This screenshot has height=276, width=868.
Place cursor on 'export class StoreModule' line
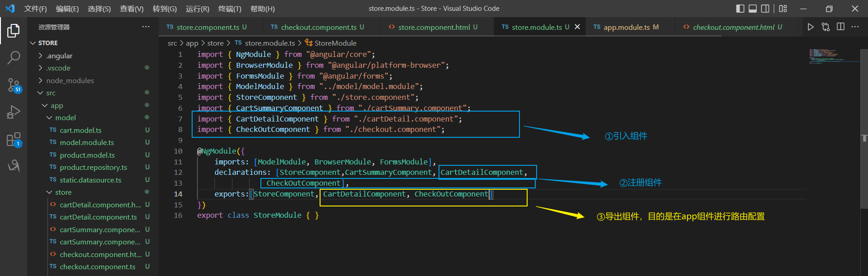(258, 215)
